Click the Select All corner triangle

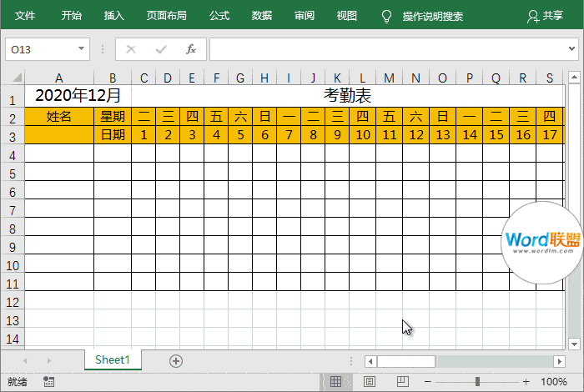click(18, 78)
